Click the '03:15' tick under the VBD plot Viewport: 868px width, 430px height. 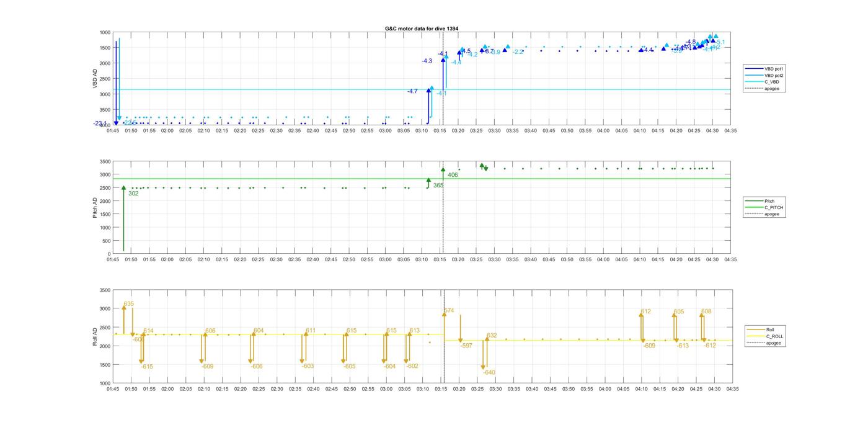[x=440, y=131]
